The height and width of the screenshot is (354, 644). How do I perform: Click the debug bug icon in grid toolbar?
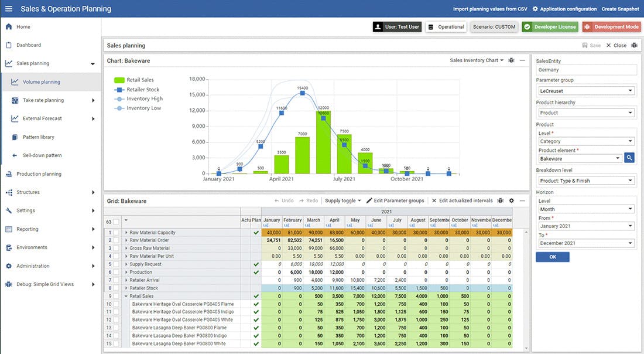501,200
